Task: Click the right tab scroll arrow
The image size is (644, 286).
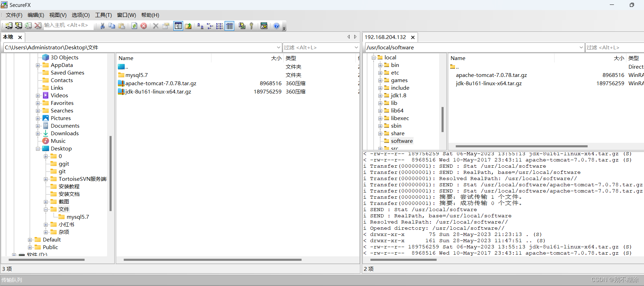Action: 355,37
